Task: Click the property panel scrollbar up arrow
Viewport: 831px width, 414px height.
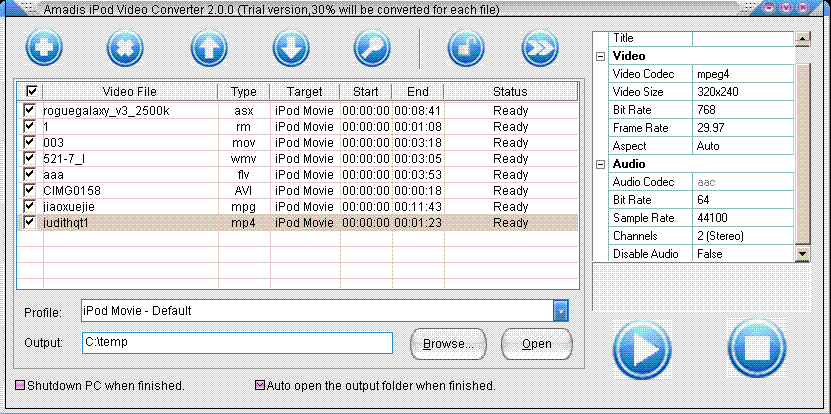Action: coord(803,38)
